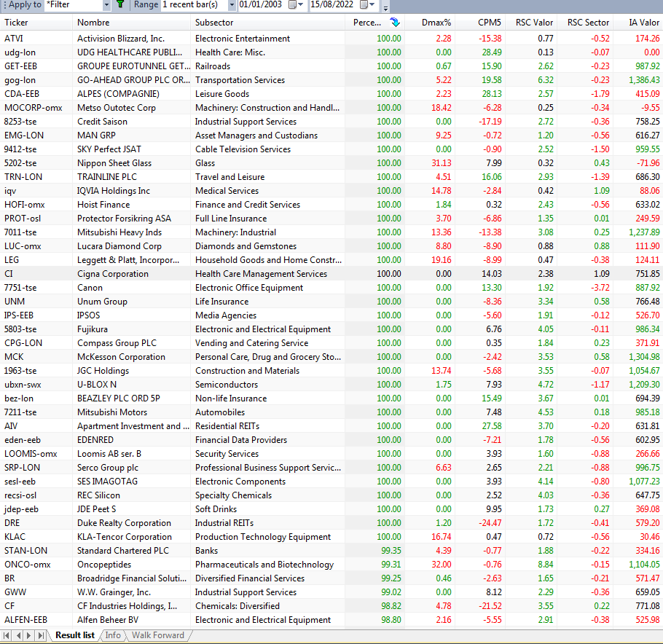Click the ticker TRN-LON
The image size is (663, 644).
[x=23, y=177]
